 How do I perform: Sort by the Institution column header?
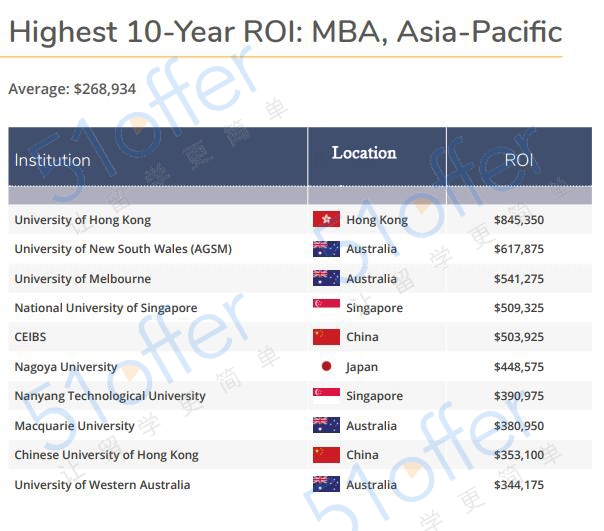pyautogui.click(x=52, y=160)
